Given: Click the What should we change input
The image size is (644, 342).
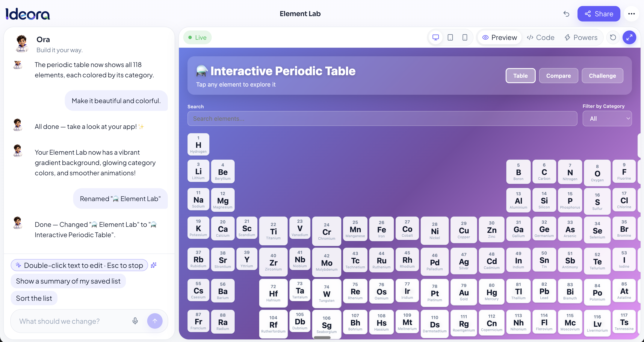Looking at the screenshot, I should click(x=73, y=321).
